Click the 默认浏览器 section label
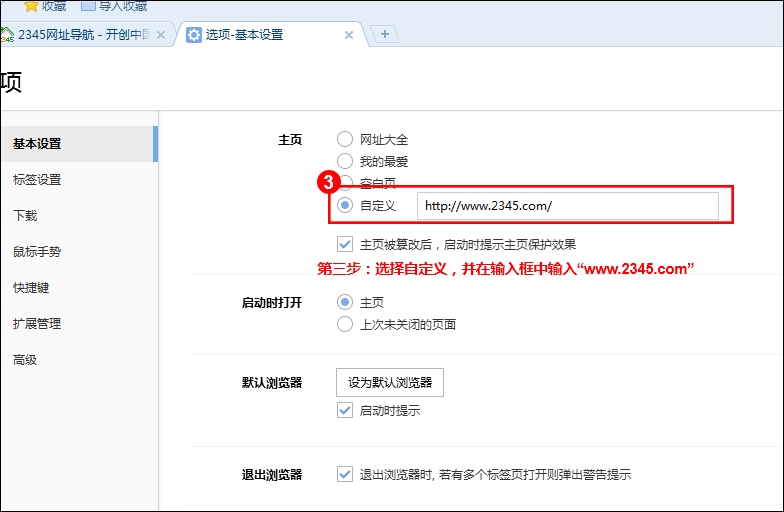The height and width of the screenshot is (512, 784). point(272,383)
